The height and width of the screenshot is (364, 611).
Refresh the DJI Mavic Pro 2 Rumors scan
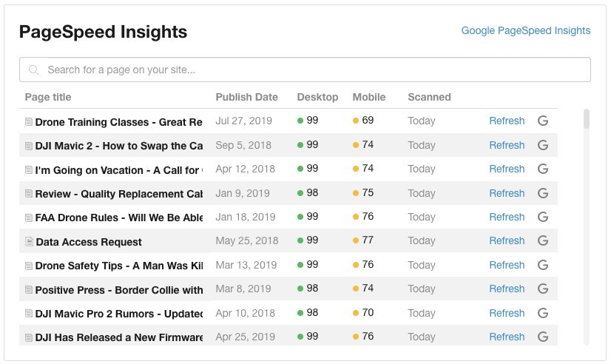point(507,313)
